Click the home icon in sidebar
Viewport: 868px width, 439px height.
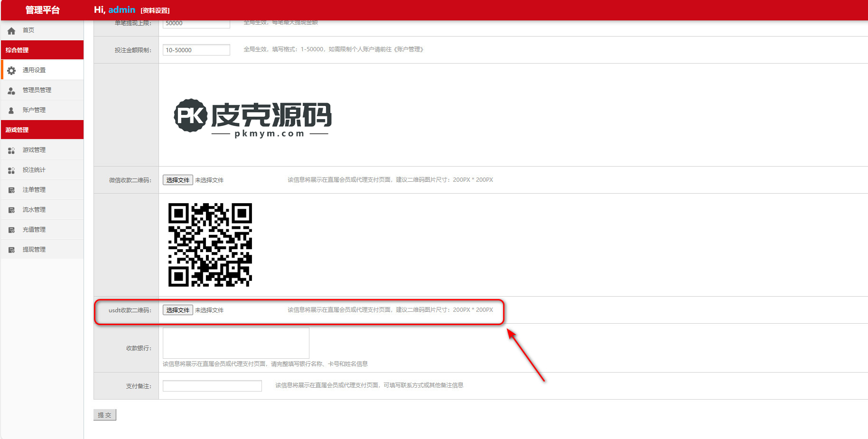point(11,31)
